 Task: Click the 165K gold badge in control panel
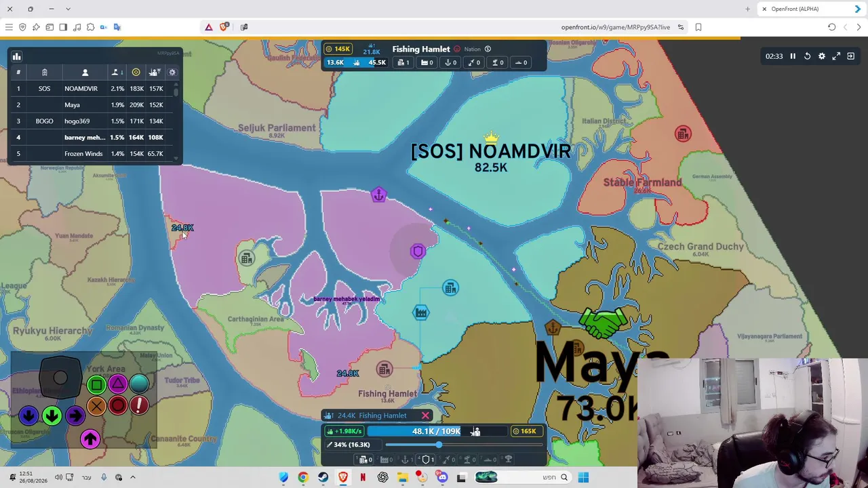coord(526,431)
